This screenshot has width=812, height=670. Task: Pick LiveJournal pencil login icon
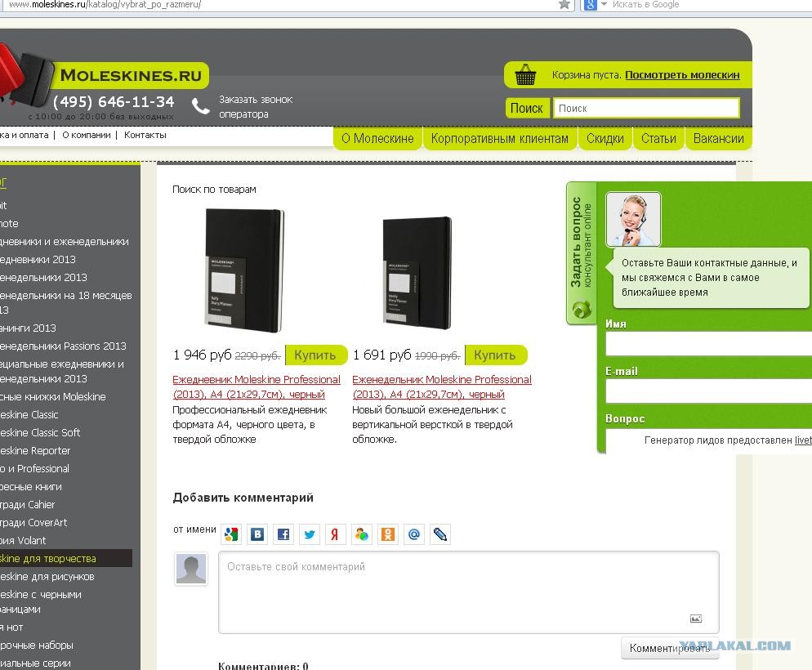440,534
